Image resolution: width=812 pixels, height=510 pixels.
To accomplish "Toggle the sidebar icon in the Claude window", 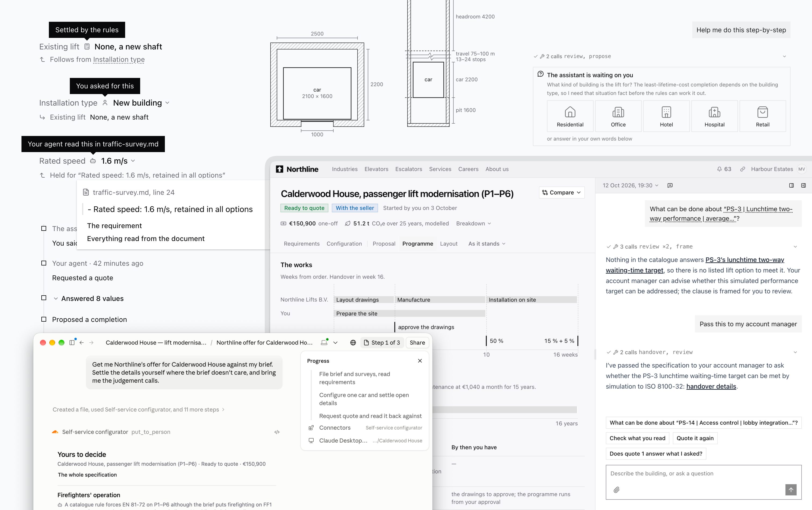I will [x=72, y=342].
